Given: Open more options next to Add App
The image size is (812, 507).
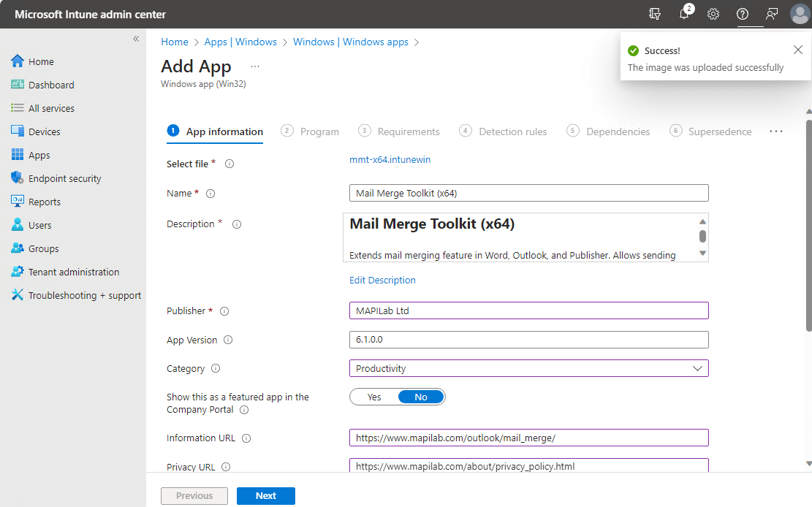Looking at the screenshot, I should 255,66.
